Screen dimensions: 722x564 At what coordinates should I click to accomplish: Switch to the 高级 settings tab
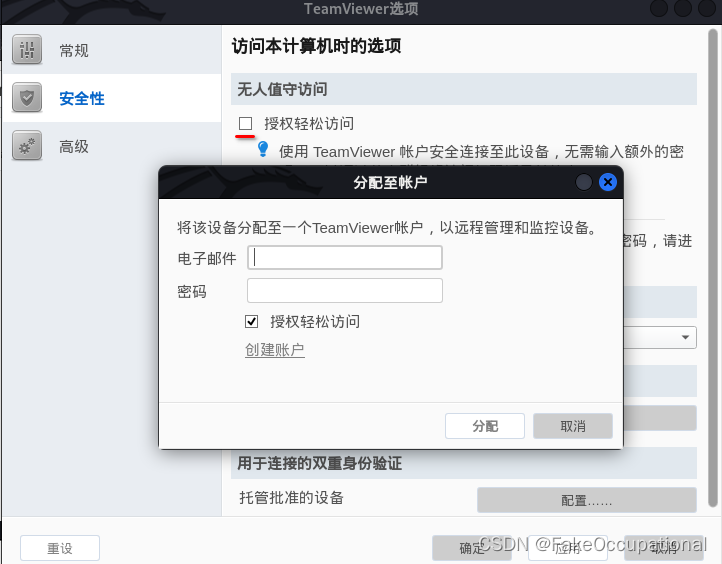pyautogui.click(x=112, y=146)
